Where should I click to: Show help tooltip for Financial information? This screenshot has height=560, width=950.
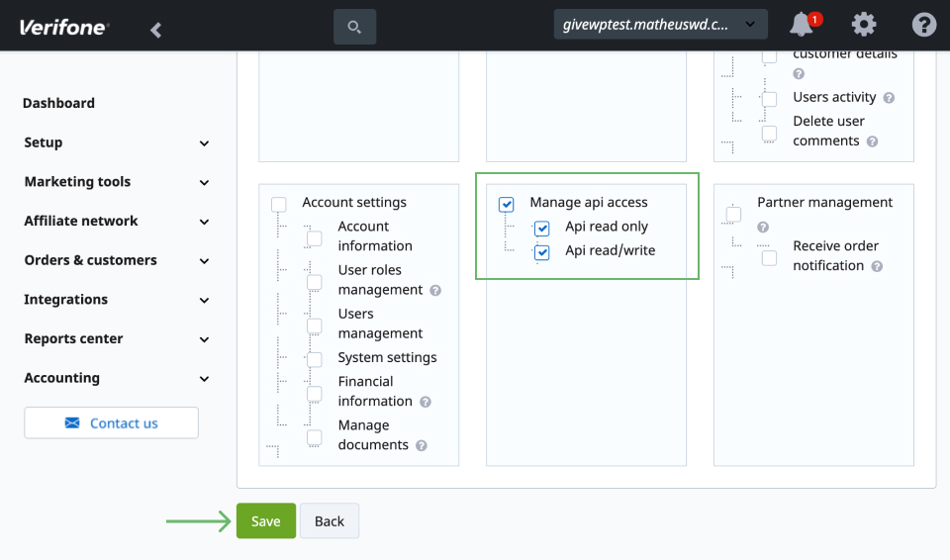(x=426, y=402)
